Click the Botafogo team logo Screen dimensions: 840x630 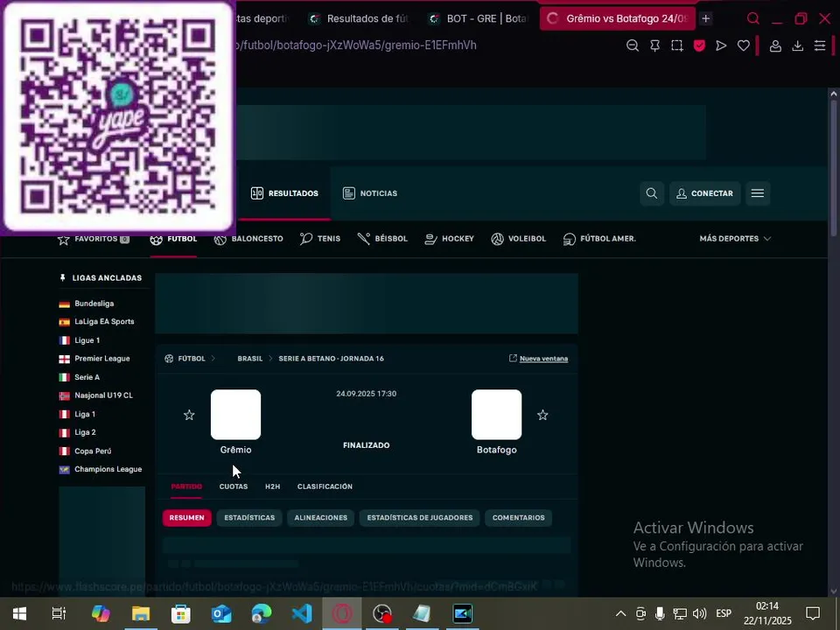point(497,415)
